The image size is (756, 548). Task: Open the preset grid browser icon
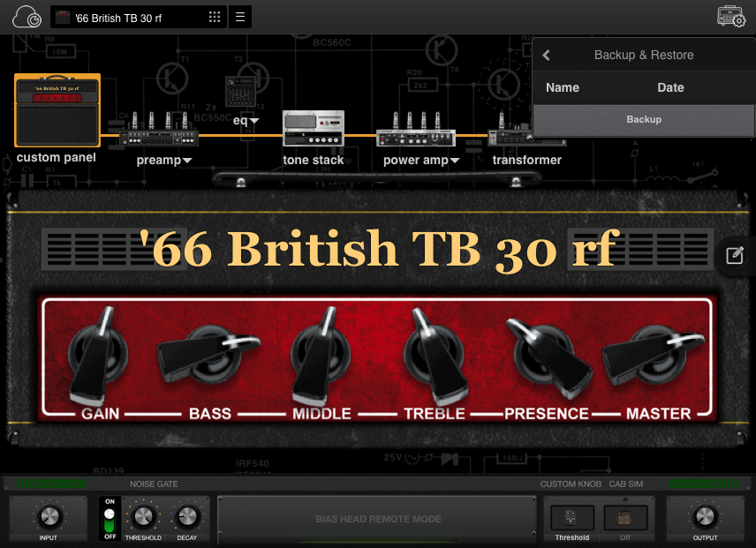(215, 17)
